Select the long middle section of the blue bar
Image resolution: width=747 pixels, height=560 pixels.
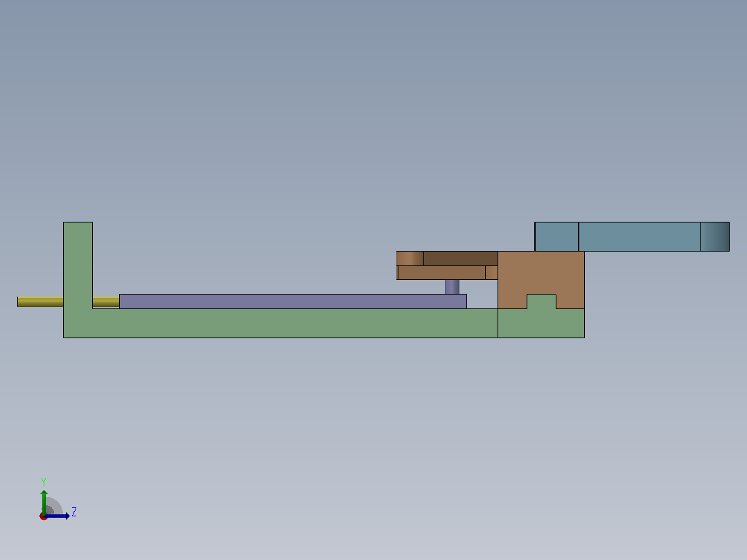click(640, 236)
